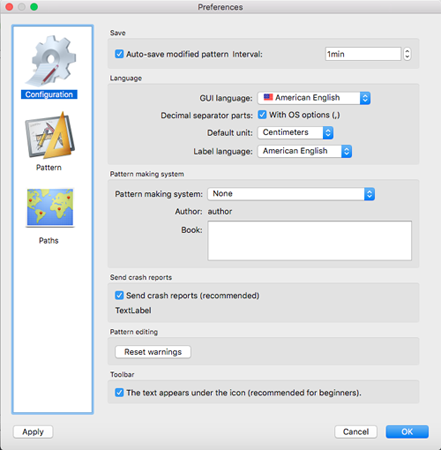Click the Configuration label in sidebar
The width and height of the screenshot is (441, 450).
pyautogui.click(x=49, y=95)
